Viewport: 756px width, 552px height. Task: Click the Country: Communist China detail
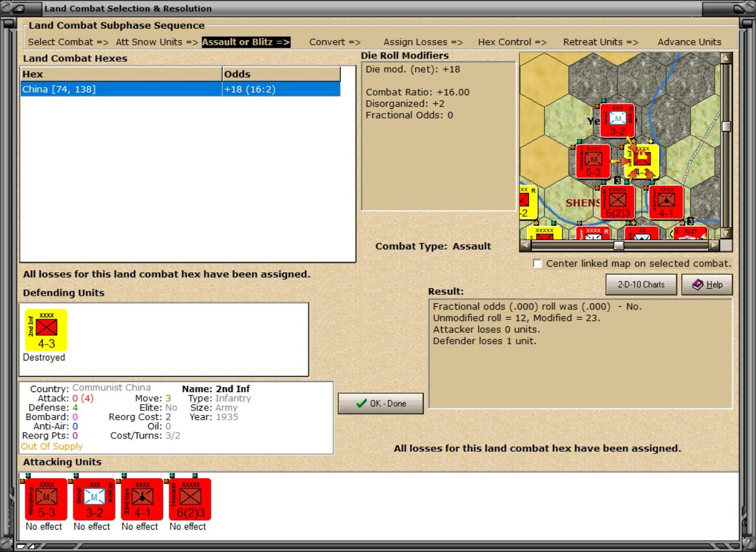pos(90,389)
